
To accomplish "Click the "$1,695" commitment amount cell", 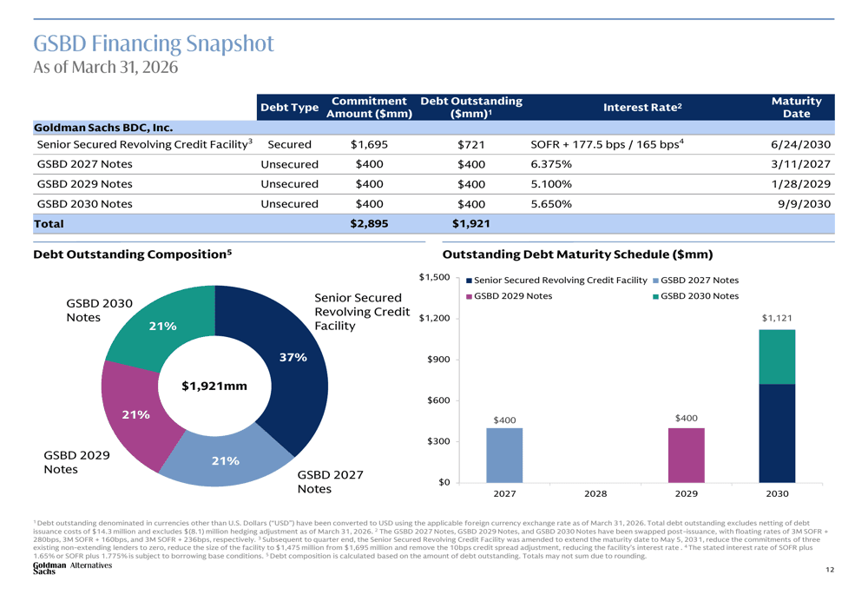I will pyautogui.click(x=369, y=144).
